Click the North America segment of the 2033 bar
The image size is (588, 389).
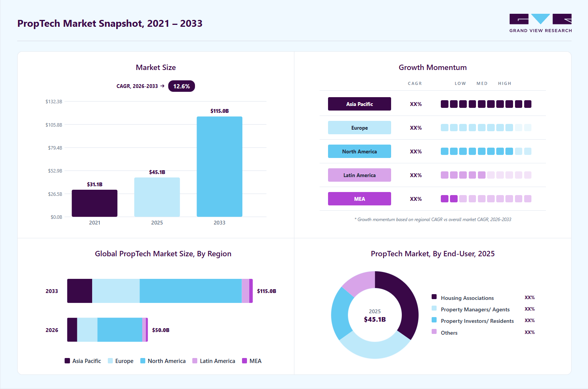click(191, 291)
